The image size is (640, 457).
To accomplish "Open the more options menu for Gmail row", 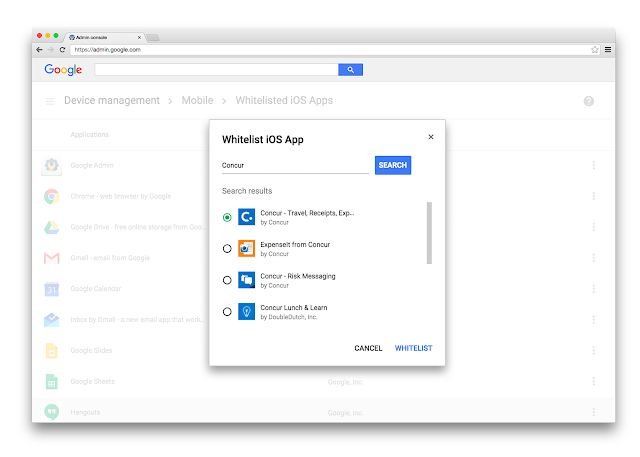I will coord(593,258).
